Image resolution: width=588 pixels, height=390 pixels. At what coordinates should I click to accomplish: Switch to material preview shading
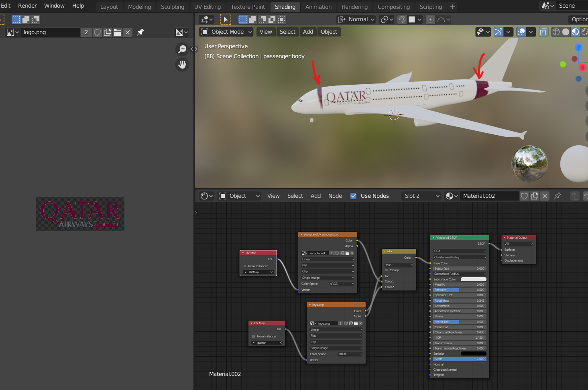click(x=575, y=32)
